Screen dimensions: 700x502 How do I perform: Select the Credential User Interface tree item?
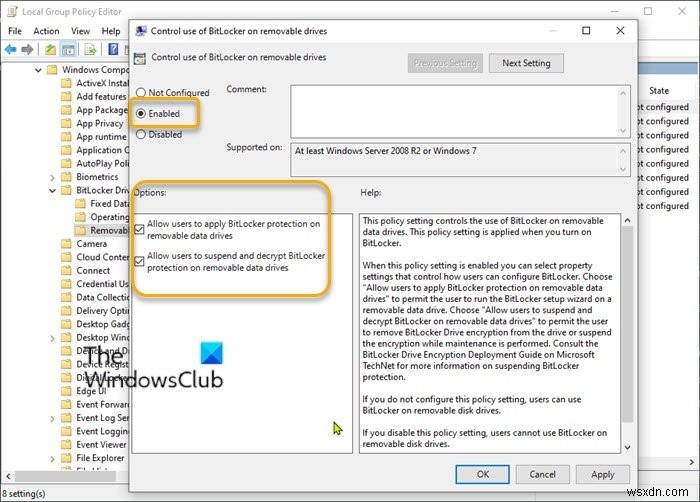[x=102, y=284]
